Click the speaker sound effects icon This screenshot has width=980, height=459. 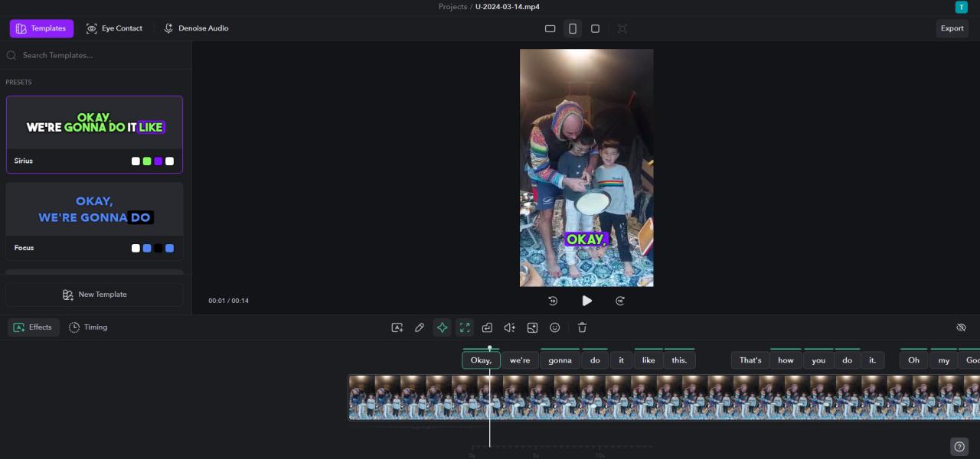point(509,327)
